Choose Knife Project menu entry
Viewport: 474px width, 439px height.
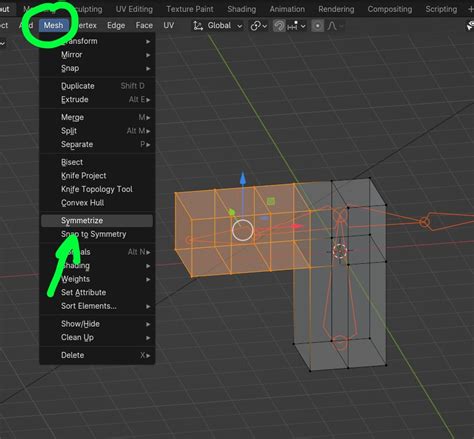[97, 176]
